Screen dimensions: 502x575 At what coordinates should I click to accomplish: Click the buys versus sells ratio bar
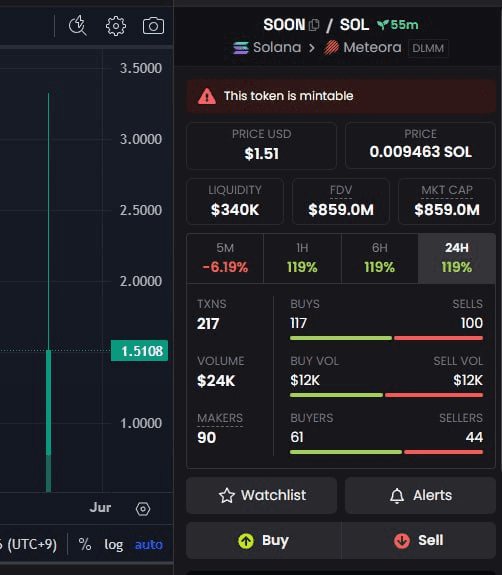[386, 338]
